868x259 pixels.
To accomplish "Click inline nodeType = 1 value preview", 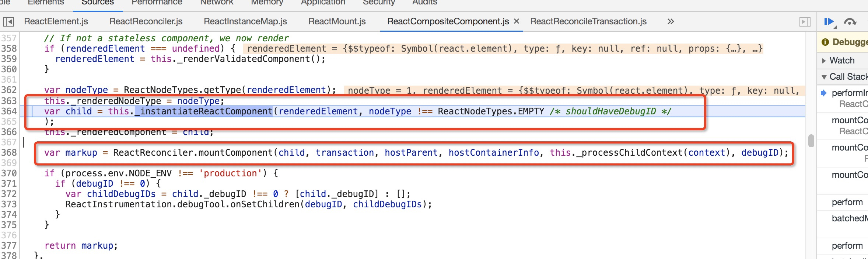I will click(379, 91).
